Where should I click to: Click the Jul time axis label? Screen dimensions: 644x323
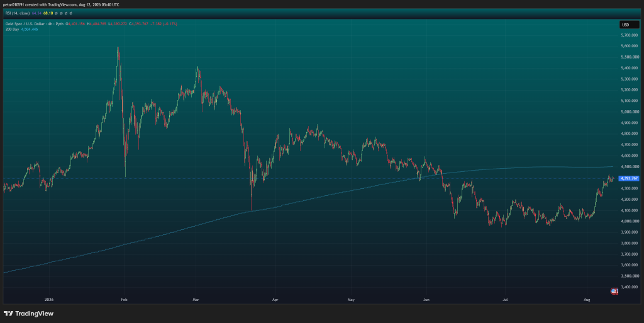coord(505,300)
